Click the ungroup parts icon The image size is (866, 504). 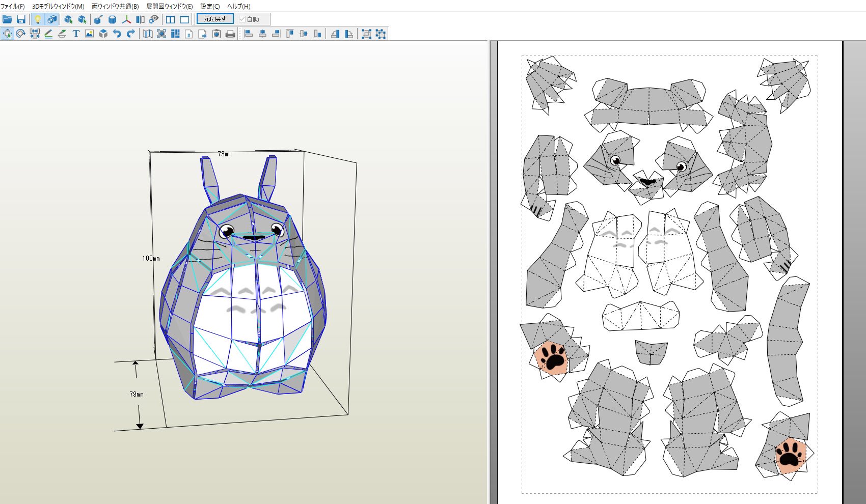point(381,34)
